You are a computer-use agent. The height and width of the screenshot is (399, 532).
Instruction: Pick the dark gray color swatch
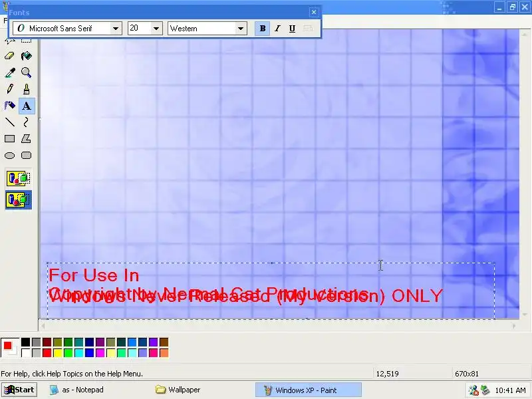pyautogui.click(x=36, y=342)
